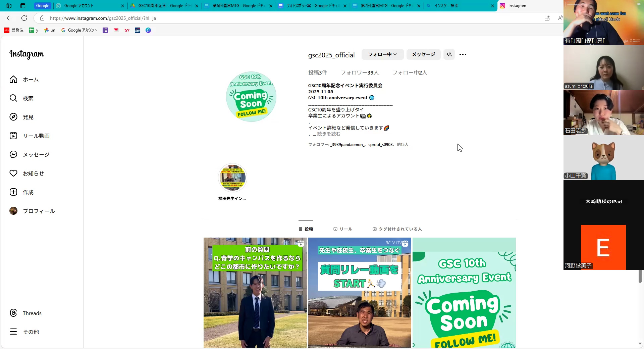Expand the フォロー中 following dropdown
644x349 pixels.
point(382,54)
